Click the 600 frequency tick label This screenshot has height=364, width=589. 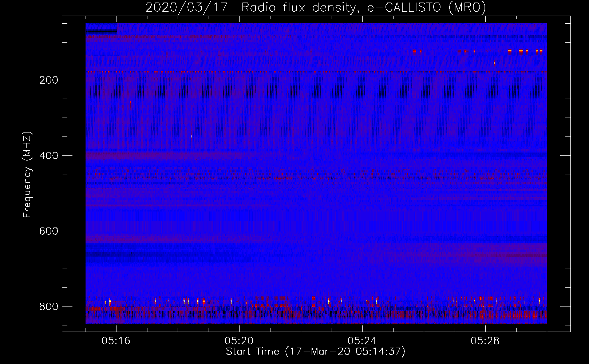point(48,231)
